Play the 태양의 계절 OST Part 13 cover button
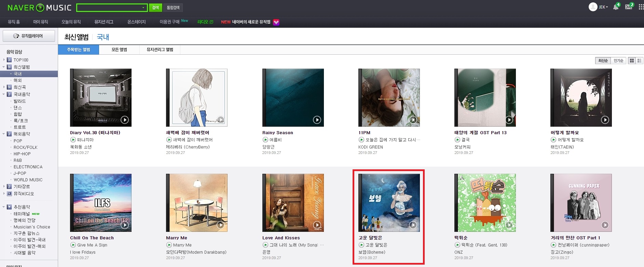This screenshot has height=267, width=644. point(509,120)
